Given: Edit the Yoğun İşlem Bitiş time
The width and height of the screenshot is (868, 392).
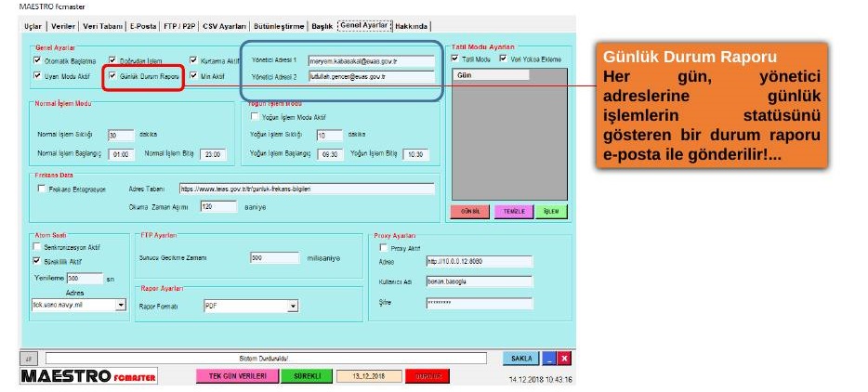Looking at the screenshot, I should 416,154.
